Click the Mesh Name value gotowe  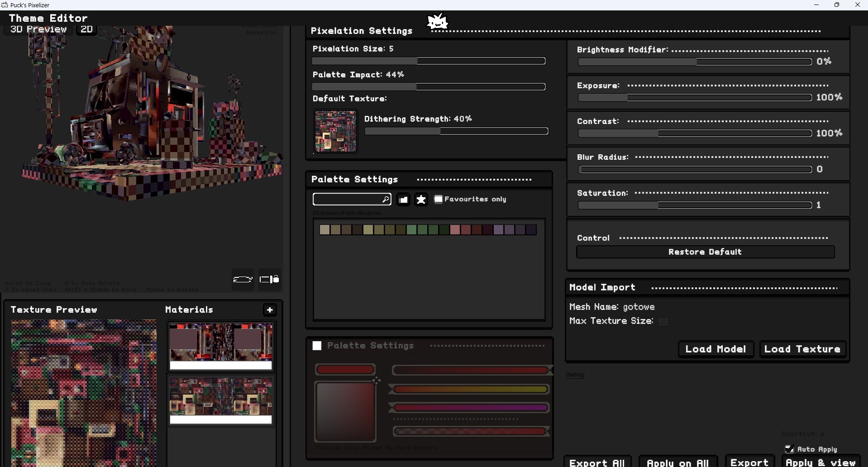pyautogui.click(x=639, y=307)
